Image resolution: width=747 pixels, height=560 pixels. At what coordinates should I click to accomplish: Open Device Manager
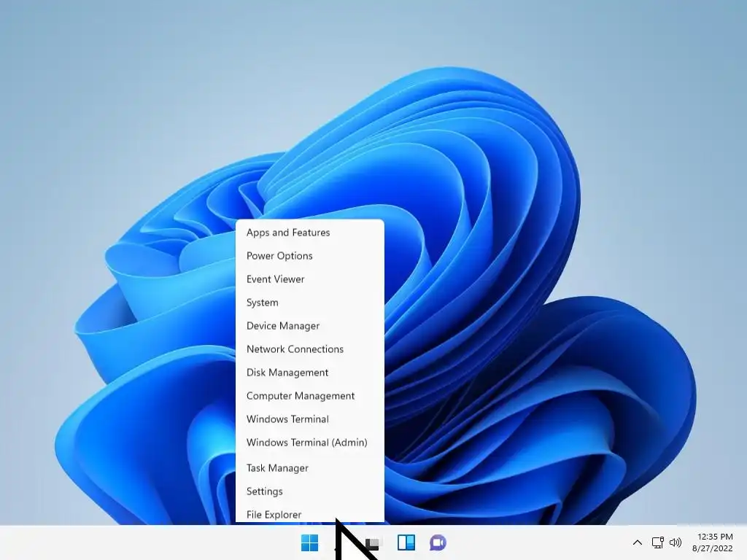click(x=309, y=326)
